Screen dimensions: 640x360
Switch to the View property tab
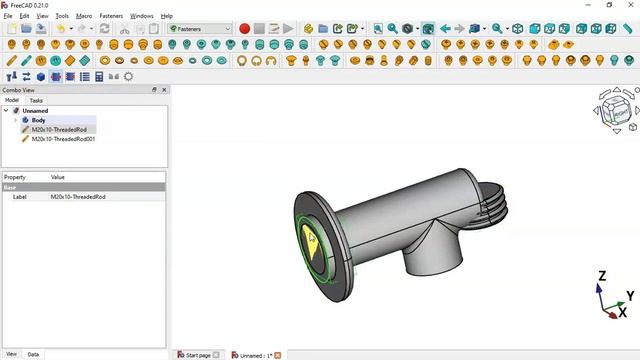(x=11, y=354)
